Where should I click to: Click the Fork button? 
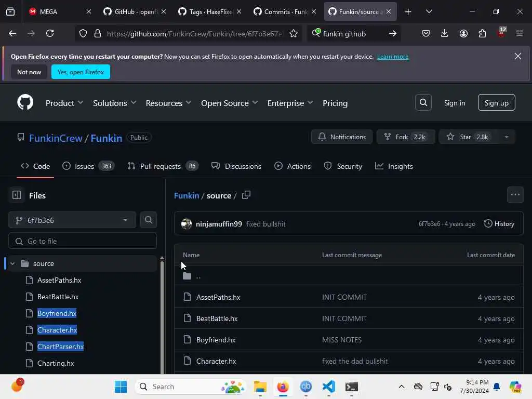coord(405,137)
